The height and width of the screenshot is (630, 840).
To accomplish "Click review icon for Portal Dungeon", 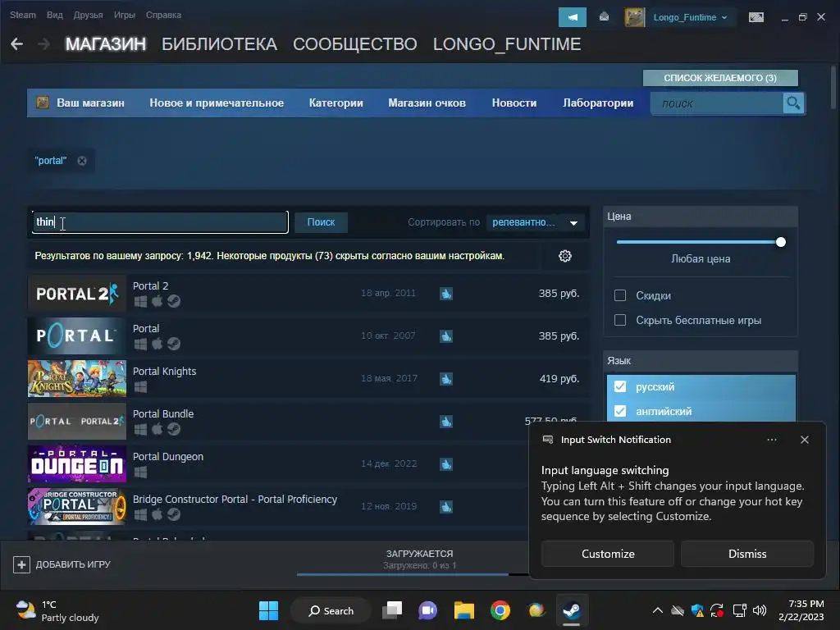I will [445, 464].
